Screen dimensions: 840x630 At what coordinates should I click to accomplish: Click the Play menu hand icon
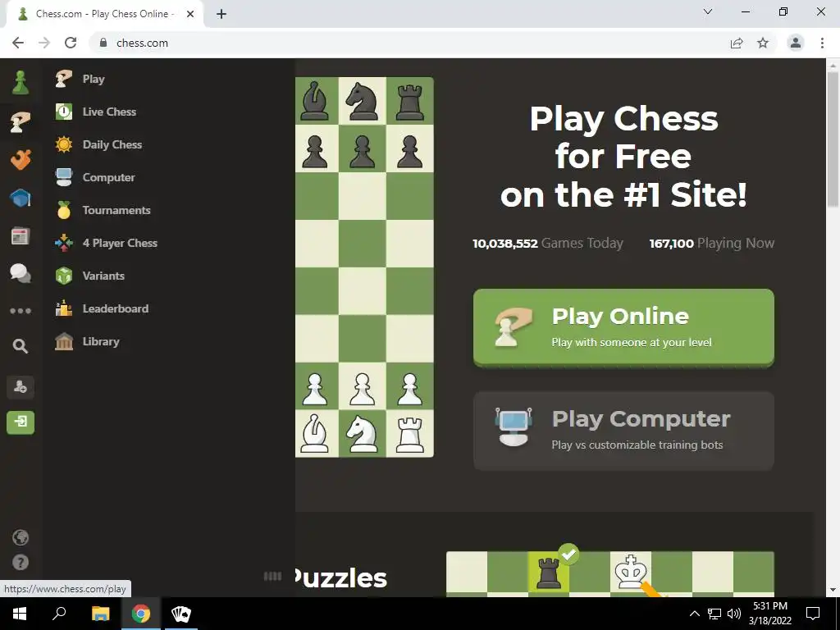(64, 79)
